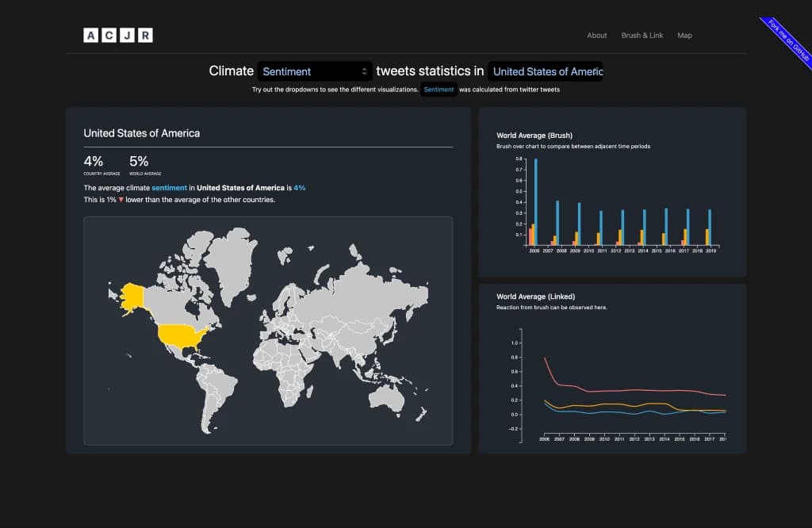The width and height of the screenshot is (812, 528).
Task: Open the country selector showing United States of America
Action: tap(546, 71)
